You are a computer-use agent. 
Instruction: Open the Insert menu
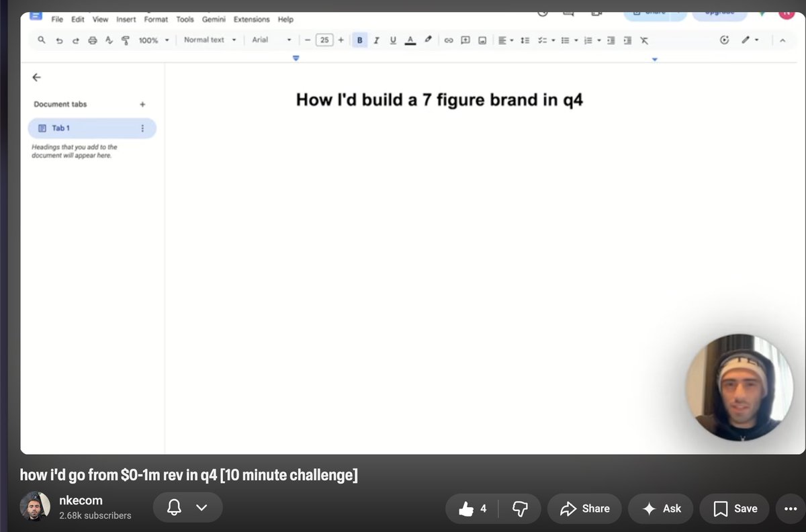click(x=126, y=19)
